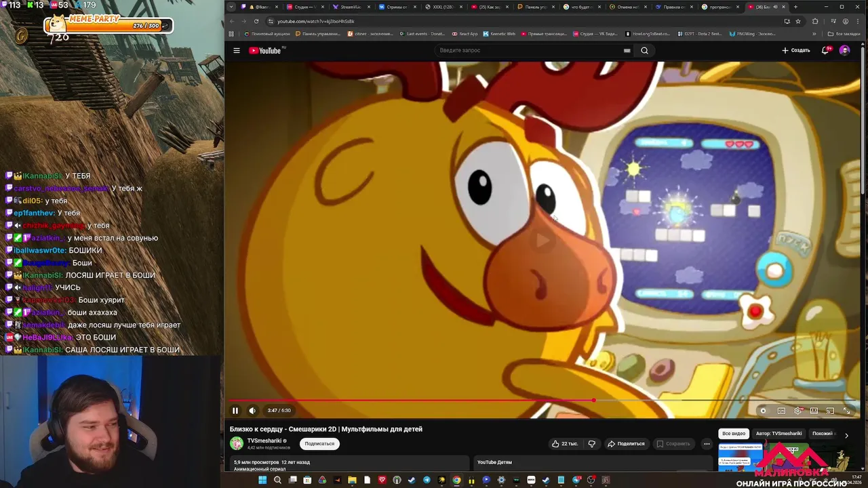Select the Автор: TVSmeshariki chip
868x488 pixels.
coord(778,434)
